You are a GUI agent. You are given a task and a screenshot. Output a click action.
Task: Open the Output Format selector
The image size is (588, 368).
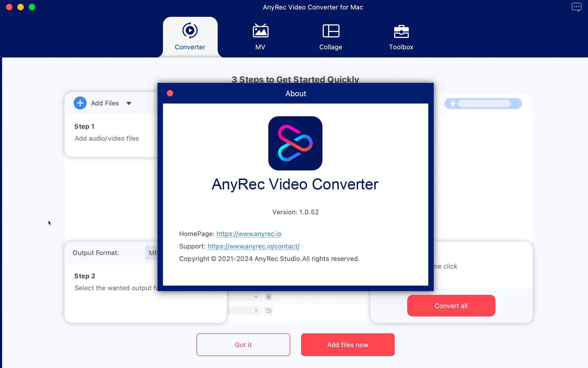click(x=152, y=253)
